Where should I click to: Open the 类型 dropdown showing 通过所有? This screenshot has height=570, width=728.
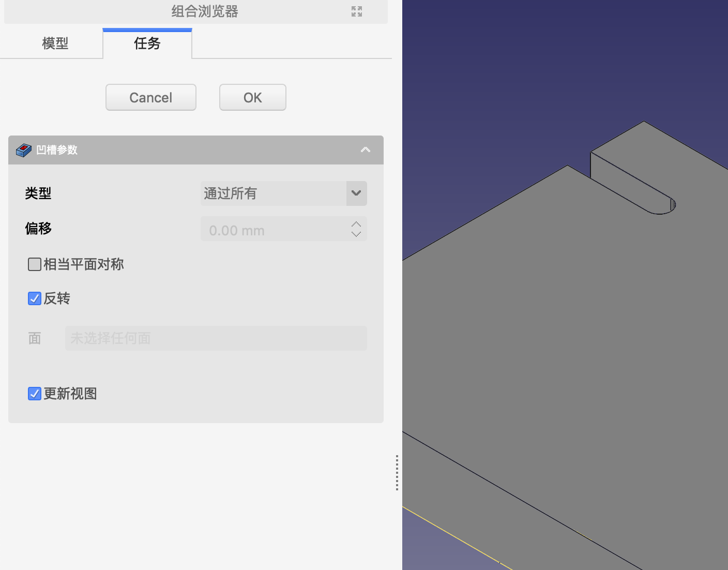pyautogui.click(x=283, y=193)
